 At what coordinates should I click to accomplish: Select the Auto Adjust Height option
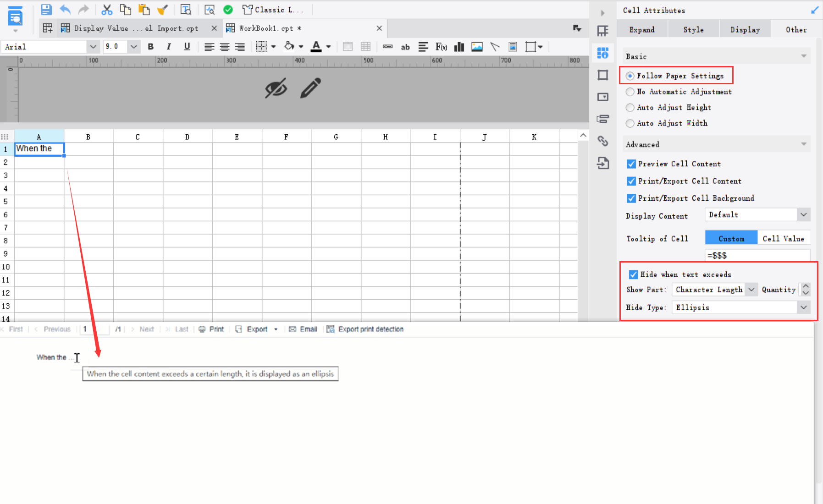pyautogui.click(x=630, y=107)
